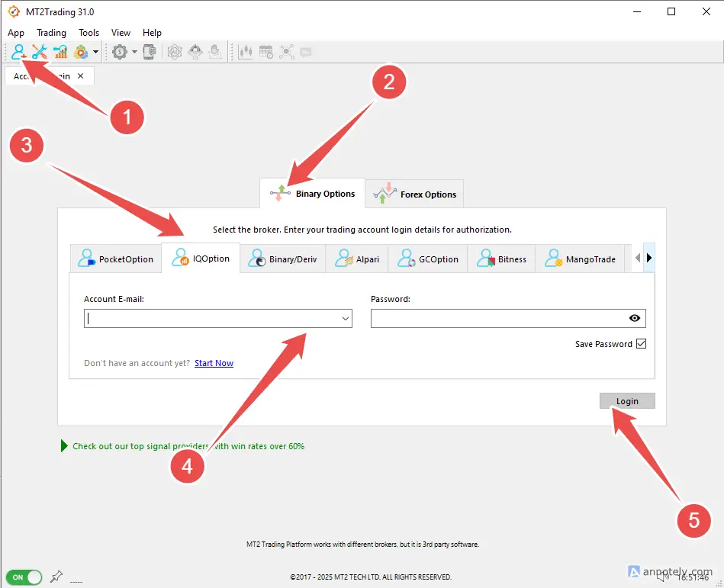
Task: Select the PocketOption broker tab
Action: (x=115, y=259)
